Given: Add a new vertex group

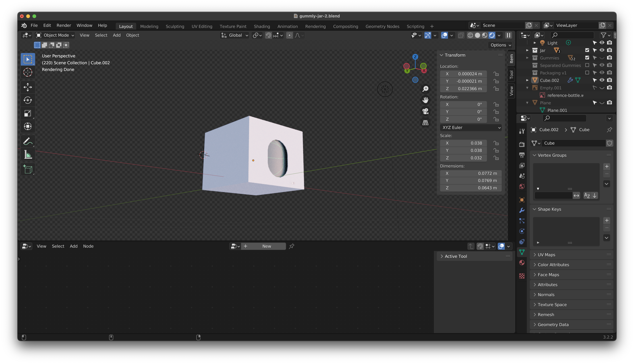Looking at the screenshot, I should pos(607,167).
